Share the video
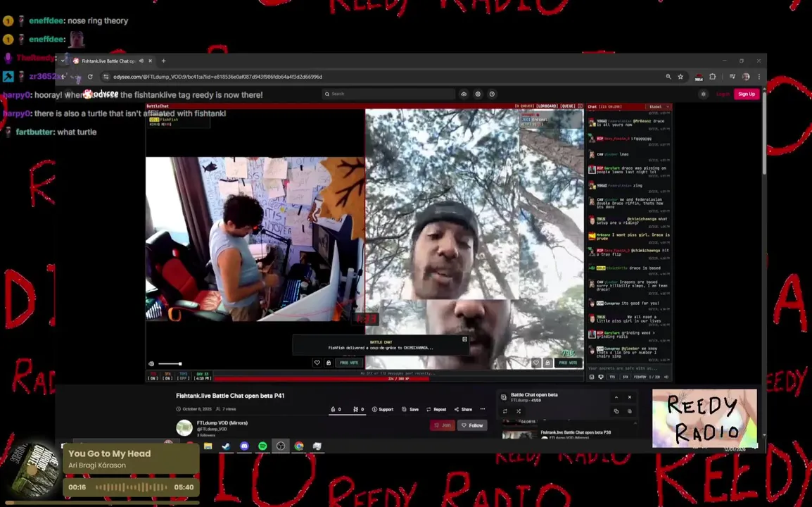Viewport: 812px width, 507px height. tap(463, 409)
